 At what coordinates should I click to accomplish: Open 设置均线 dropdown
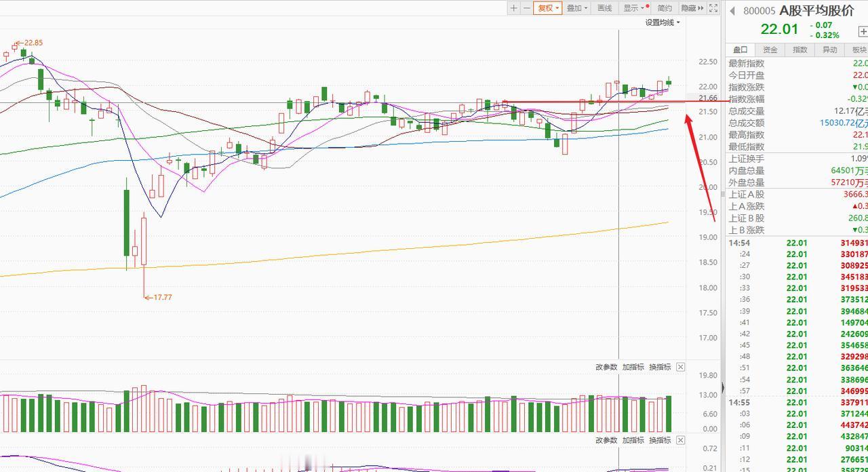tap(663, 22)
